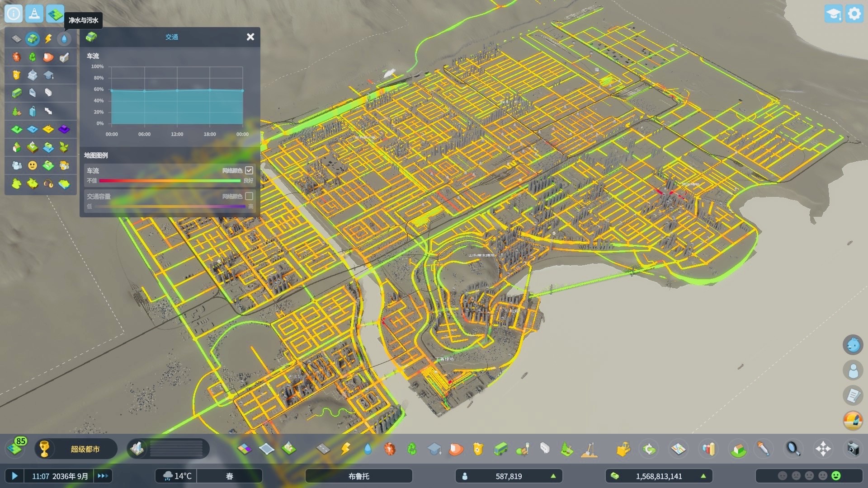Open the economy panel coin icon
Viewport: 868px width, 488px height.
click(649, 449)
